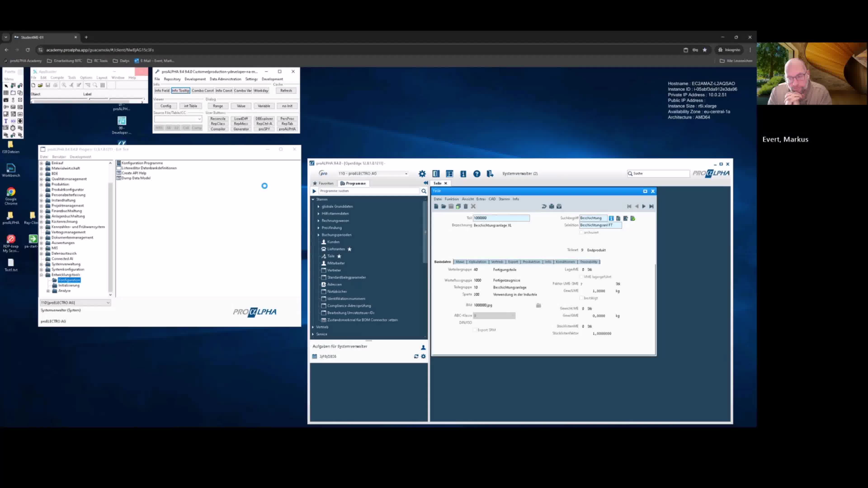
Task: Tick the bestätigt checkbox
Action: [581, 298]
